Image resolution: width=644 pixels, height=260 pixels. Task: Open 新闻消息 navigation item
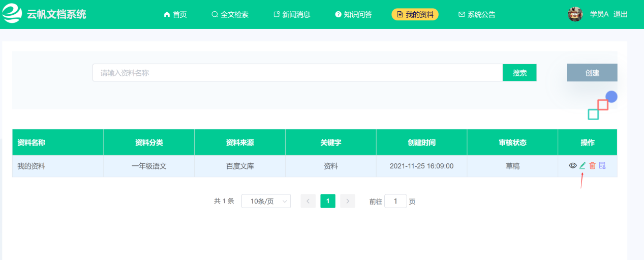(x=292, y=14)
